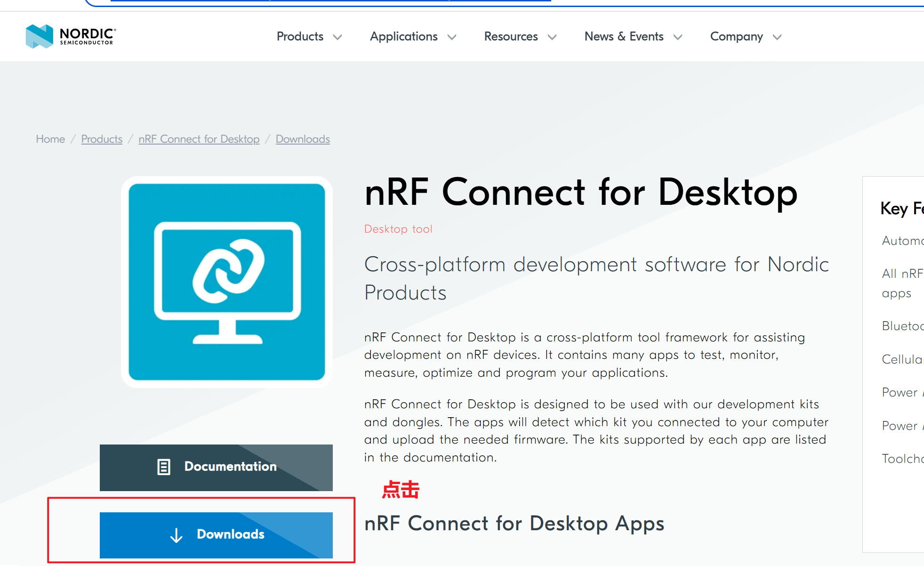Follow the Products breadcrumb link
The height and width of the screenshot is (566, 924).
(102, 139)
